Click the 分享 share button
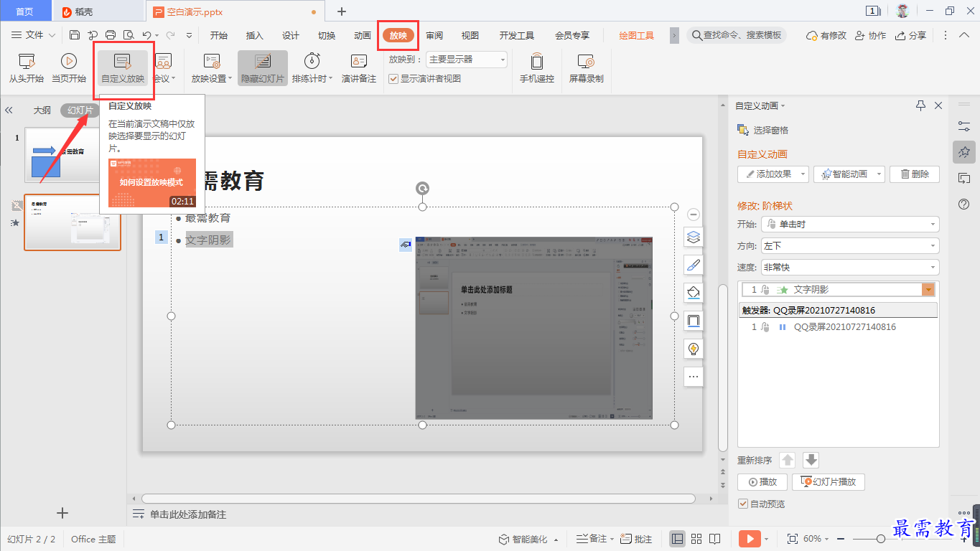The width and height of the screenshot is (980, 551). pos(911,35)
